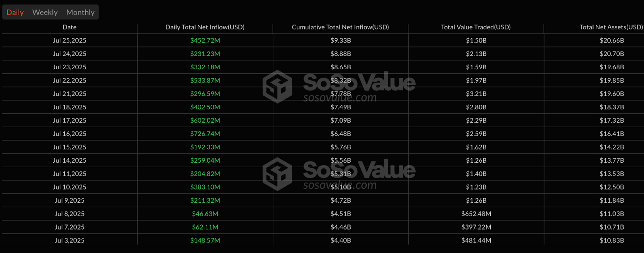This screenshot has height=253, width=644.
Task: Click Cumulative Total Net Inflow(USD) header
Action: [340, 27]
